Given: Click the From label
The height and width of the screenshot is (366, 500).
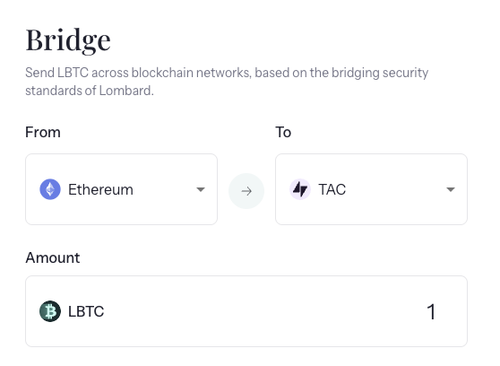Looking at the screenshot, I should 43,132.
